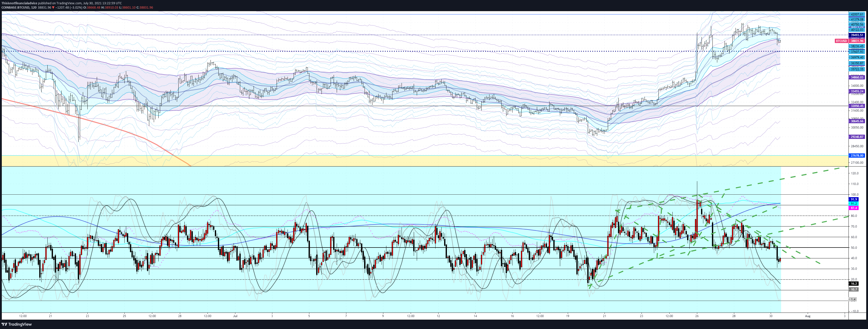The width and height of the screenshot is (868, 329).
Task: Click the 37607.93 price label
Action: 857,52
